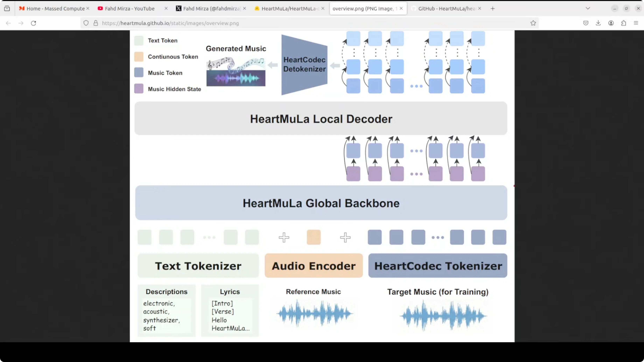Image resolution: width=644 pixels, height=362 pixels.
Task: Open a new tab with plus button
Action: [x=492, y=9]
